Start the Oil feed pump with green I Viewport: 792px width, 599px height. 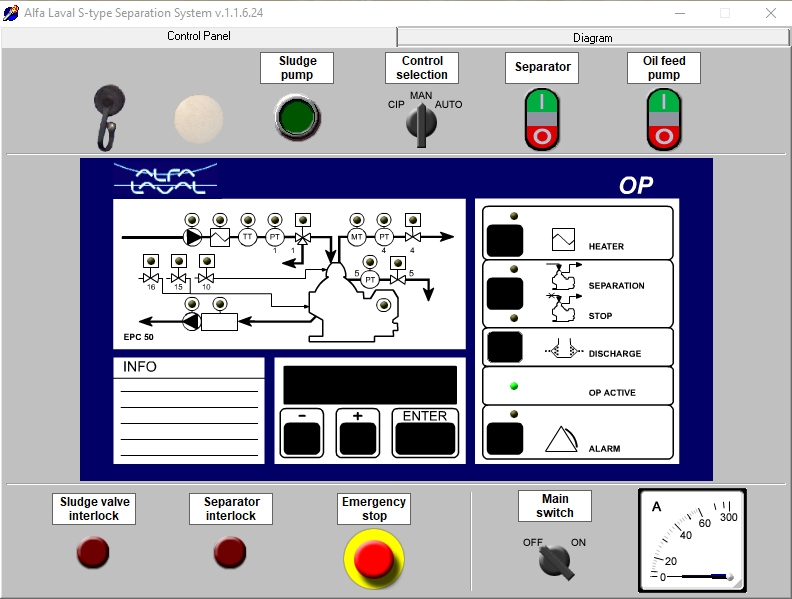coord(664,101)
